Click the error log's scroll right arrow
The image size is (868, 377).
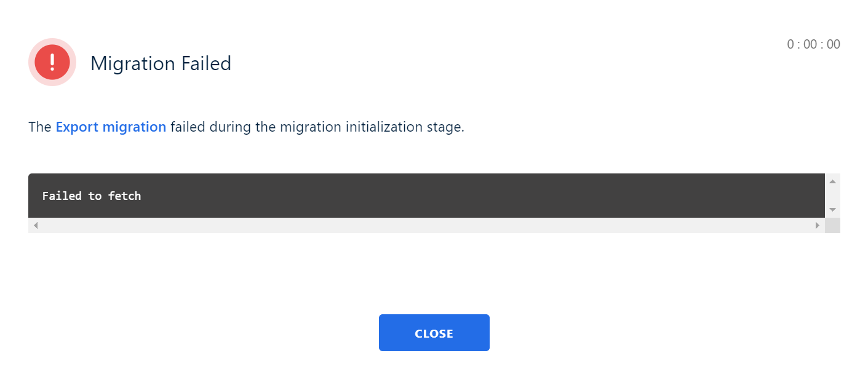[x=818, y=226]
